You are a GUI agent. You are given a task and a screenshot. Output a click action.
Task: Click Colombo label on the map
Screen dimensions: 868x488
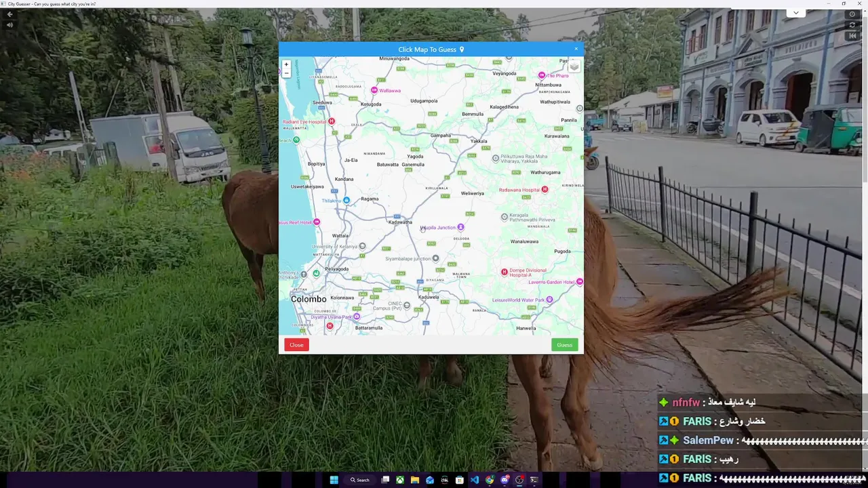click(309, 299)
